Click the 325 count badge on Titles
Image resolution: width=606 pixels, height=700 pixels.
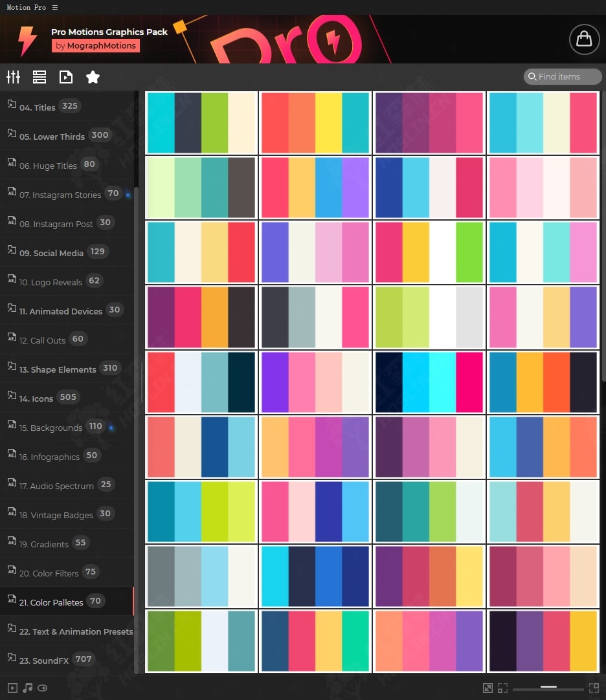tap(70, 106)
